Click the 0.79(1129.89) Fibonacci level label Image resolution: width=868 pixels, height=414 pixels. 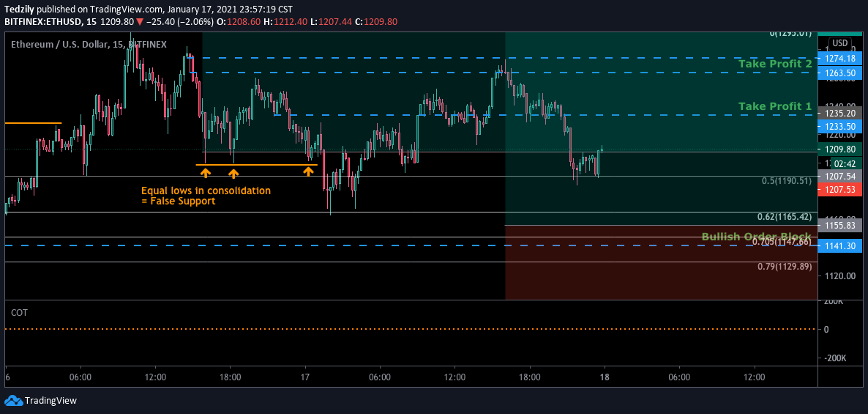[x=785, y=267]
